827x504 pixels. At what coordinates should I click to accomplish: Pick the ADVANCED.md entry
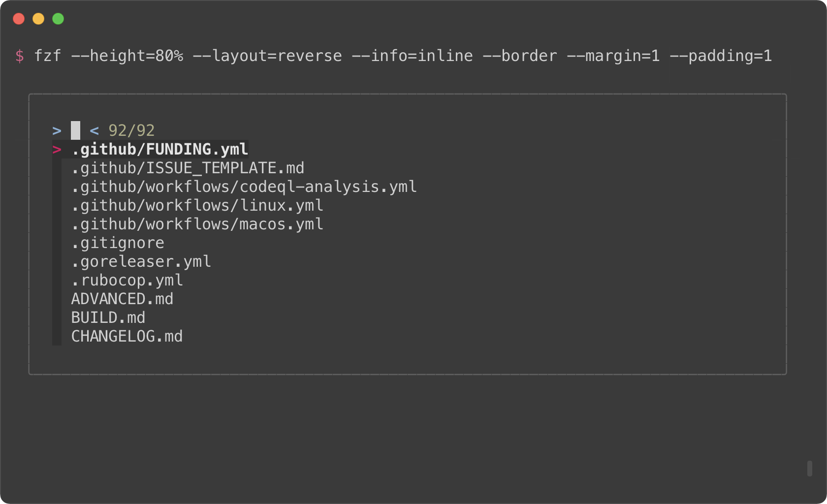122,299
